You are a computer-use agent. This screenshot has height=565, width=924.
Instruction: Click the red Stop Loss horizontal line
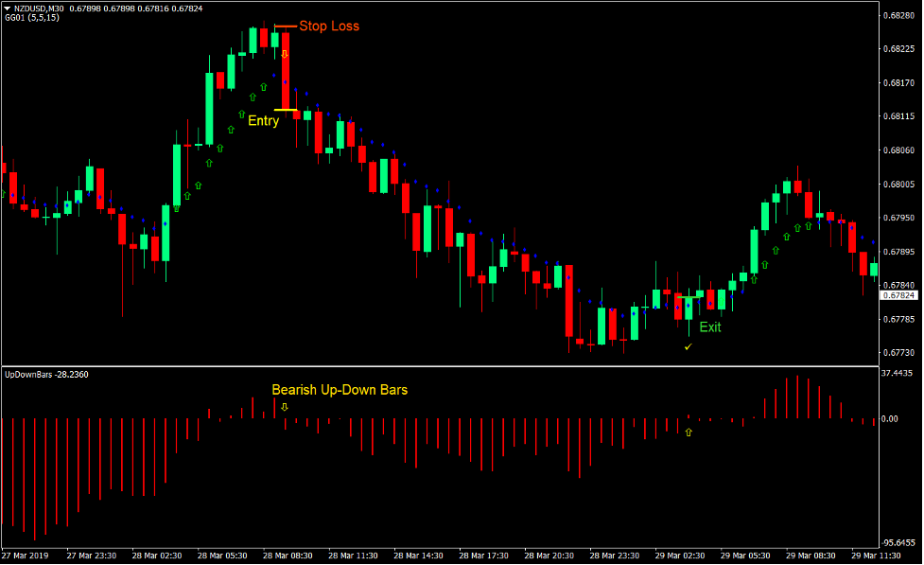[284, 25]
